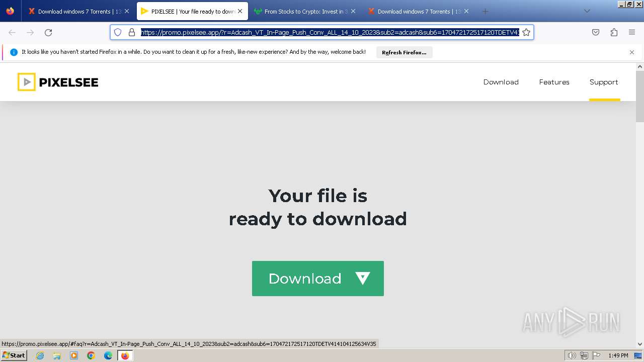Screen dimensions: 644x362
Task: Open the Download nav link
Action: coord(501,82)
